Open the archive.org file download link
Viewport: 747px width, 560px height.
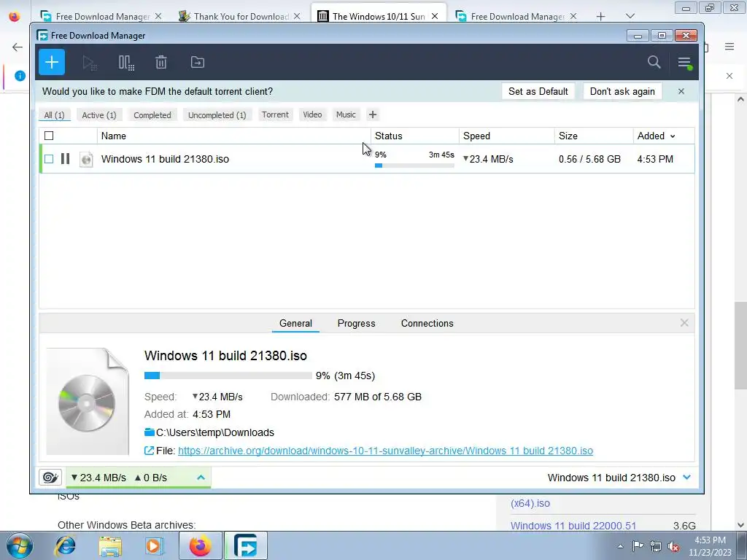(385, 451)
